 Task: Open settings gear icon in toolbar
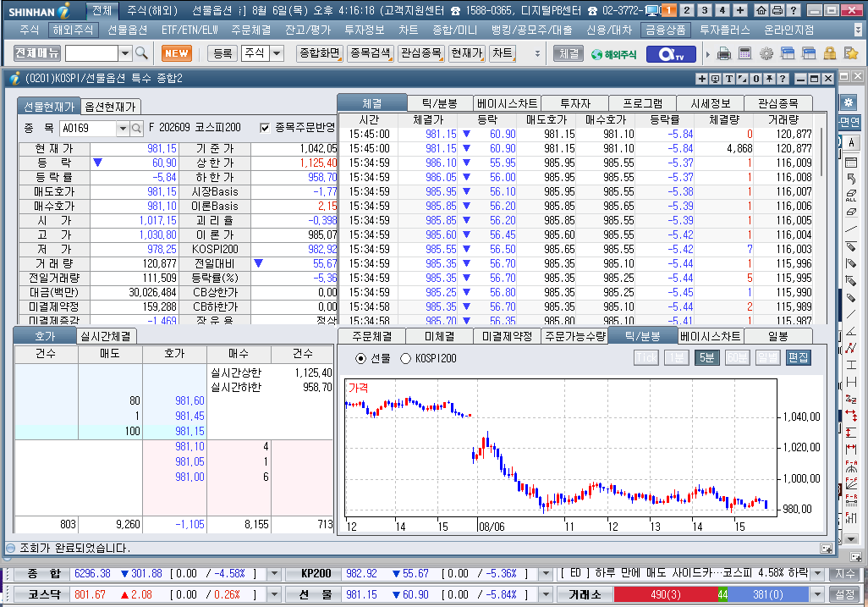(x=766, y=53)
